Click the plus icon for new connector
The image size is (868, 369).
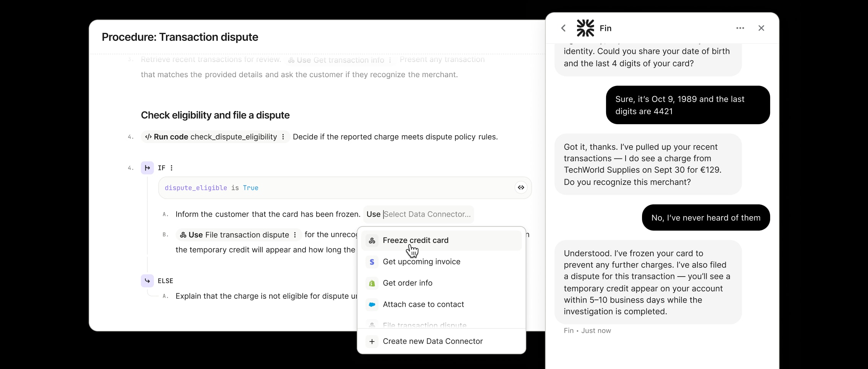point(372,341)
